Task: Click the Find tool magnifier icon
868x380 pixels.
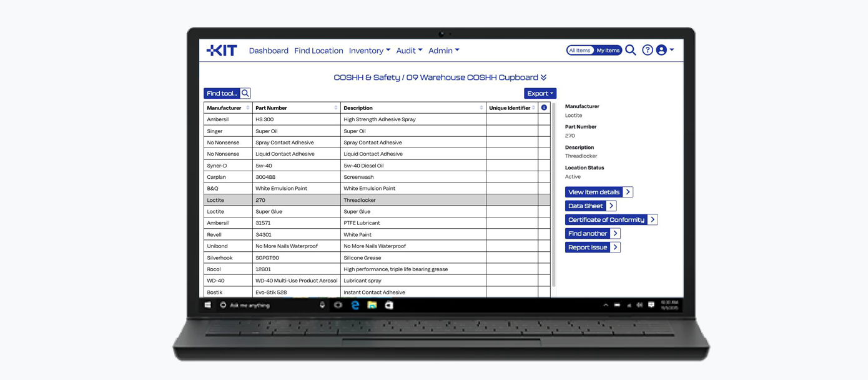Action: point(245,93)
